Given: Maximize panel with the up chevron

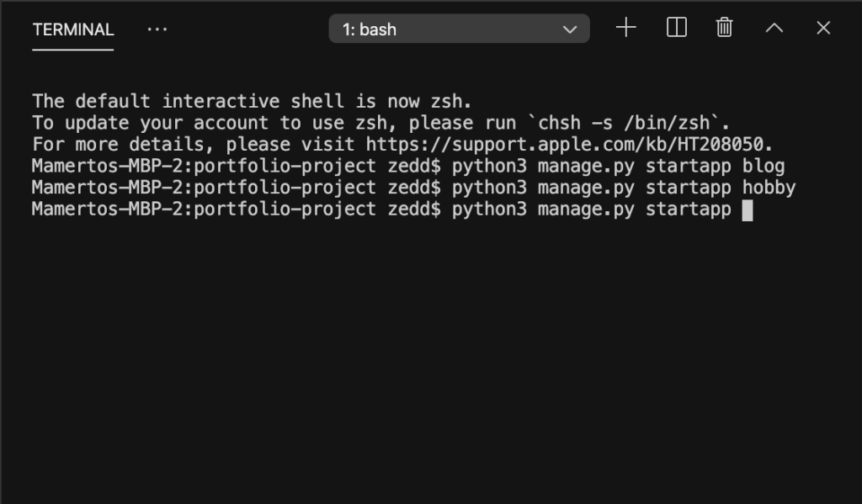Looking at the screenshot, I should (774, 28).
